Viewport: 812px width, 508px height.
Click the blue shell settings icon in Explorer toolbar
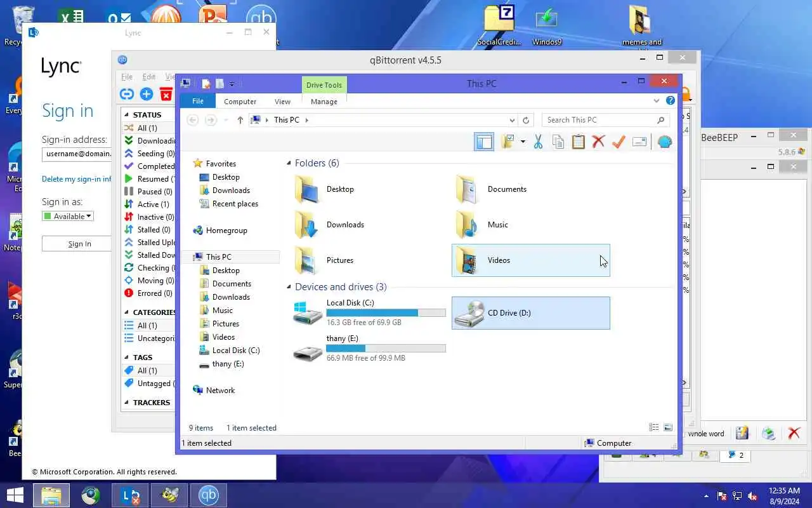664,142
